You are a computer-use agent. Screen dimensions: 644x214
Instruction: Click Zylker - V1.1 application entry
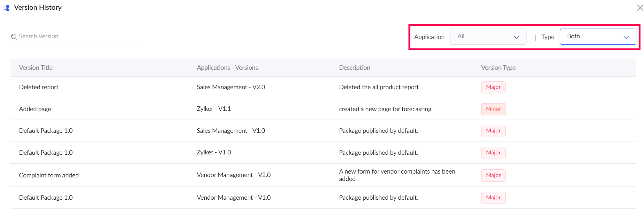click(x=213, y=109)
